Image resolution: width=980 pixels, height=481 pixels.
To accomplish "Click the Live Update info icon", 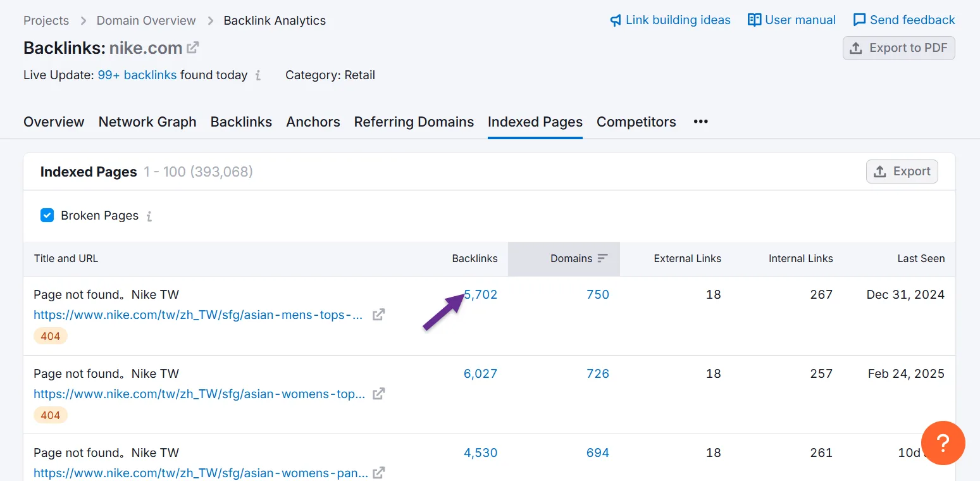I will coord(258,75).
